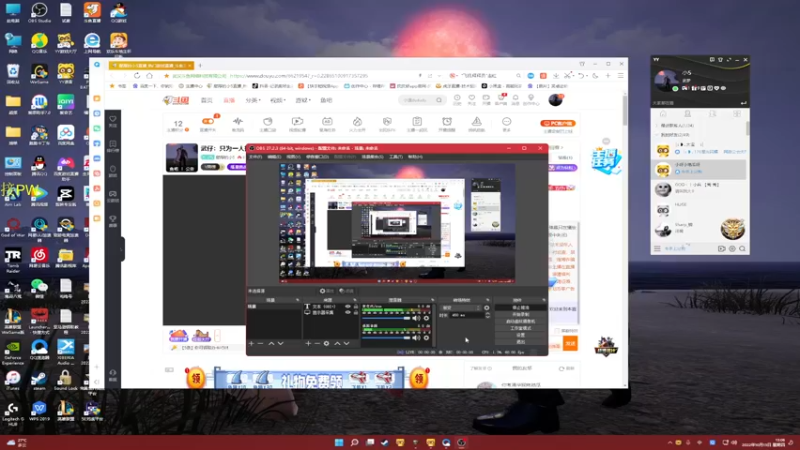The width and height of the screenshot is (800, 450).
Task: Click the 工作室模式 button in OBS controls
Action: click(520, 328)
